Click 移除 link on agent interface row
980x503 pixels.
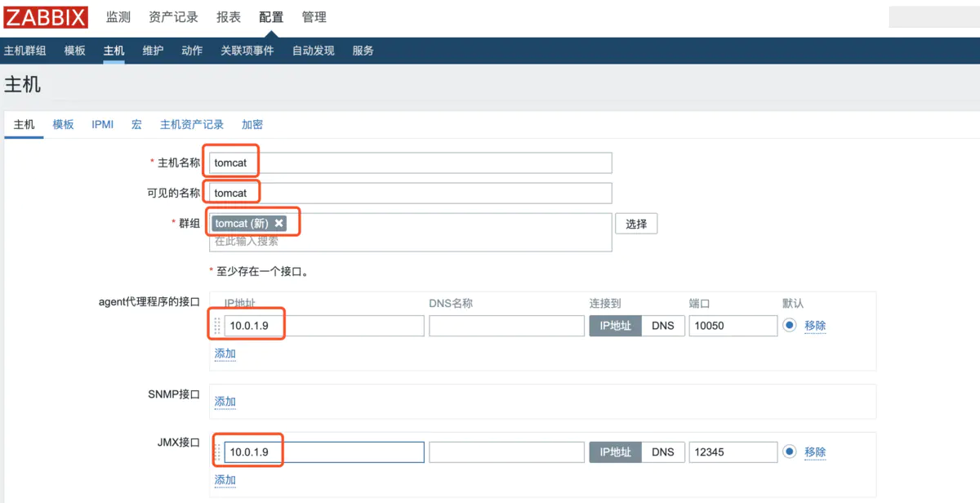point(815,326)
